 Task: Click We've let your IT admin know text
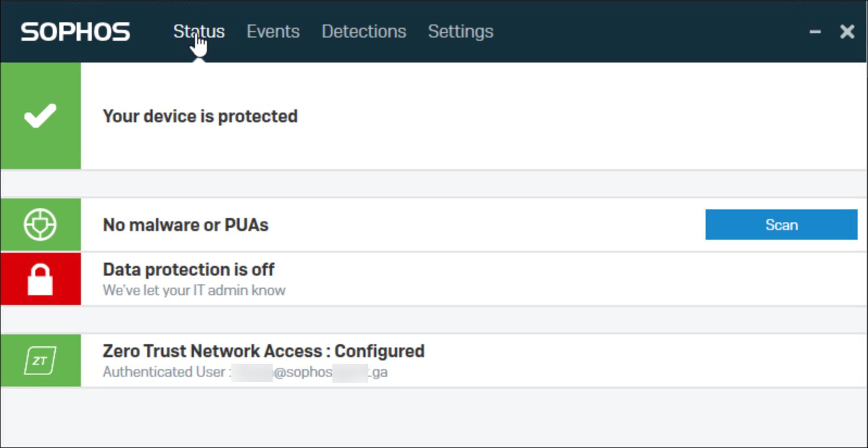click(x=193, y=290)
